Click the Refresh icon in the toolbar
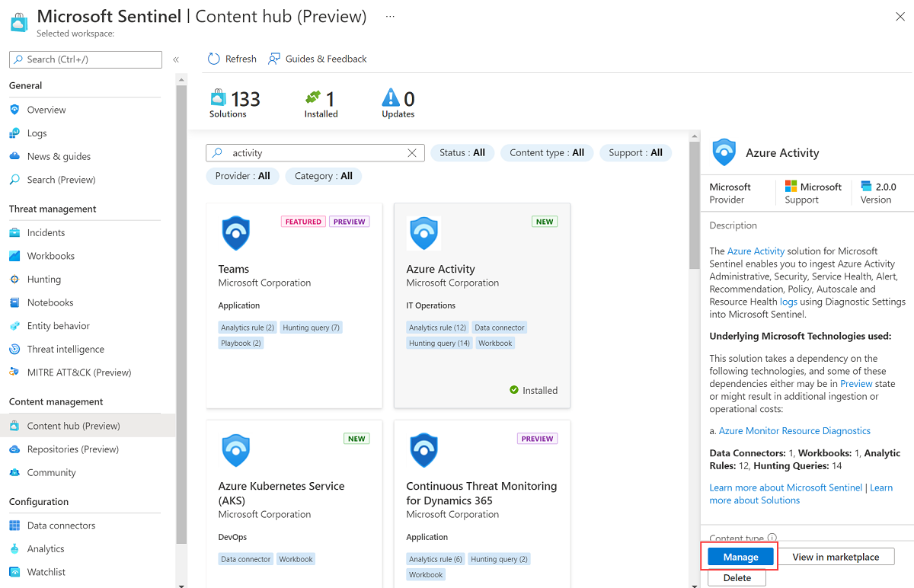914x588 pixels. click(x=213, y=58)
